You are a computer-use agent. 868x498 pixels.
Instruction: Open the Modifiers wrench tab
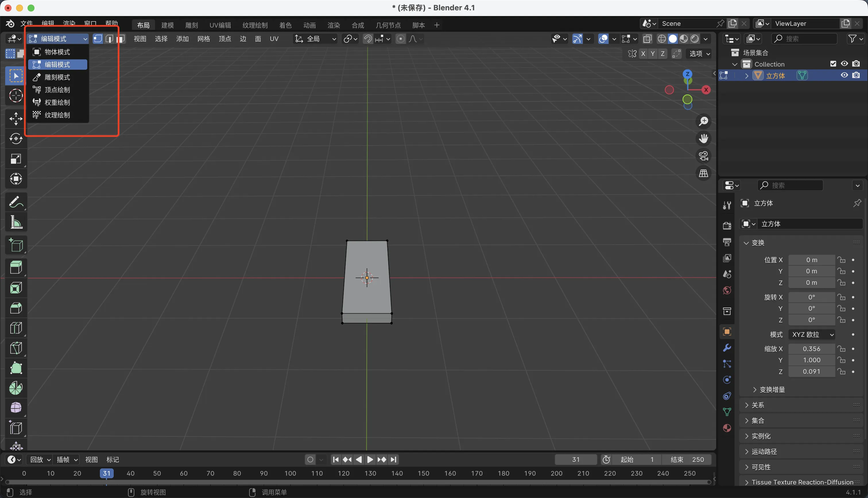point(727,347)
